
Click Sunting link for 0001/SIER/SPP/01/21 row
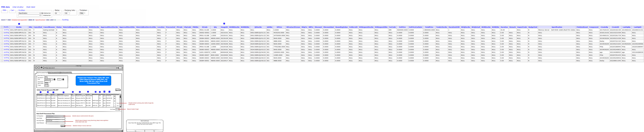click(x=6, y=32)
